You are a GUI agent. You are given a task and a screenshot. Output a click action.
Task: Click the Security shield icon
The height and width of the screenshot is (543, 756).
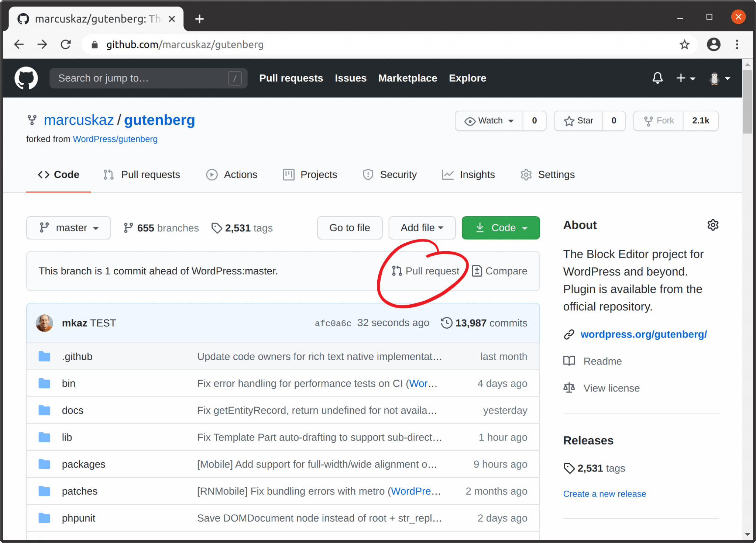click(368, 174)
